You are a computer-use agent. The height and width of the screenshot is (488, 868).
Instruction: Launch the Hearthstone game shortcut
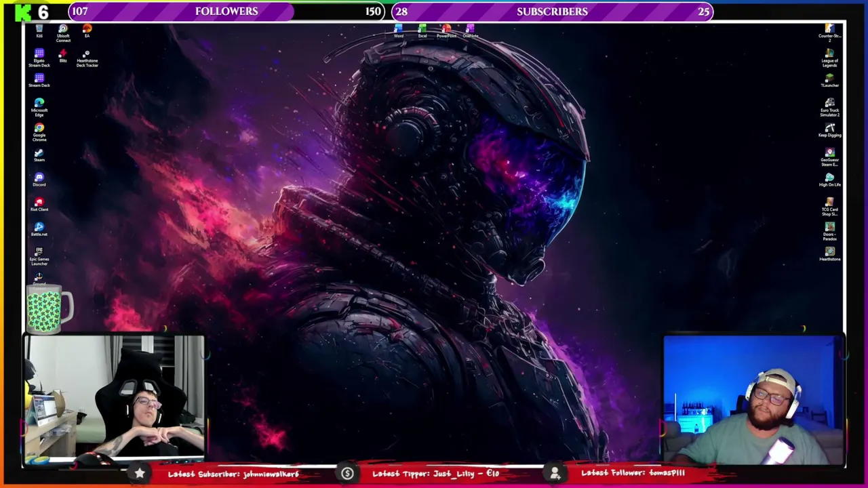point(829,253)
